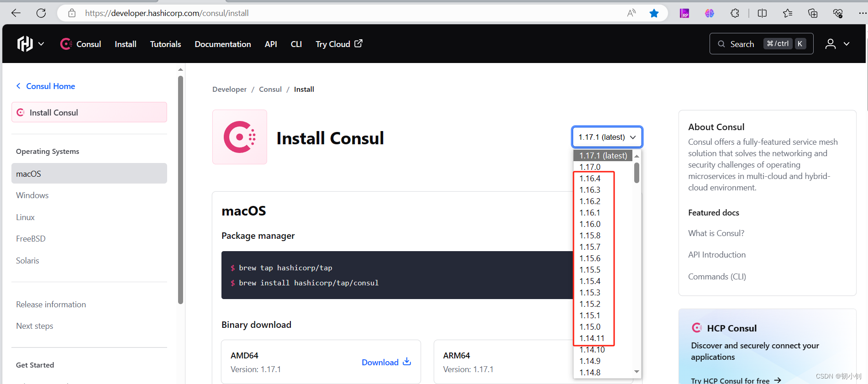Open the Install nav menu item
The height and width of the screenshot is (384, 868).
coord(126,44)
